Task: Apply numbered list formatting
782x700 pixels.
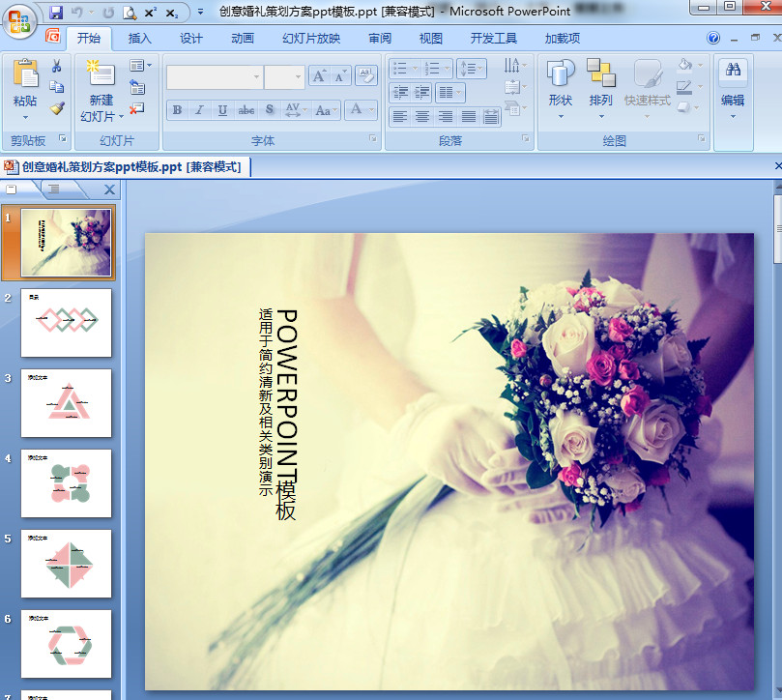Action: [437, 69]
